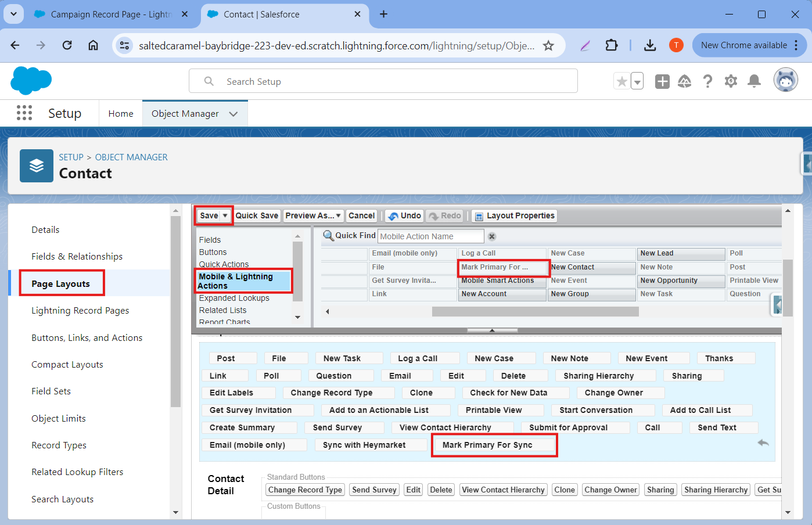Viewport: 812px width, 525px height.
Task: Click Quick Save button
Action: point(257,215)
